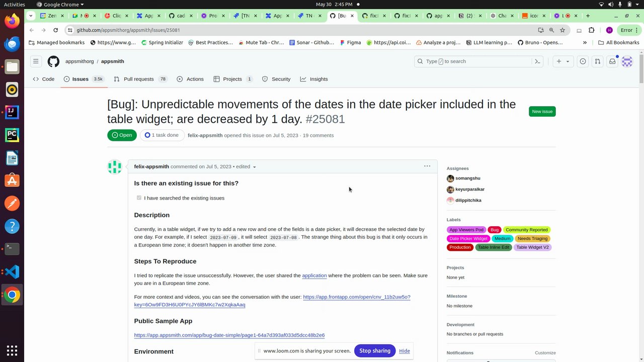644x362 pixels.
Task: Open the Actions tab
Action: (190, 79)
